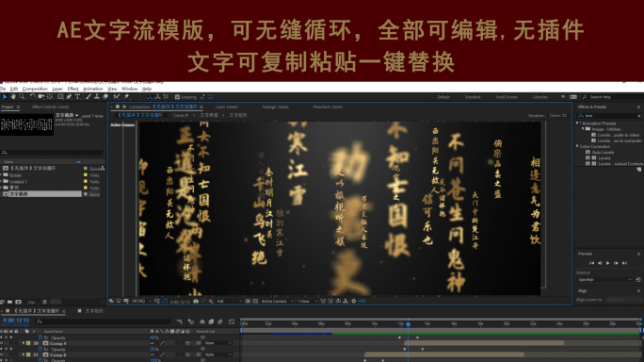Click the Search Help input field

point(613,97)
